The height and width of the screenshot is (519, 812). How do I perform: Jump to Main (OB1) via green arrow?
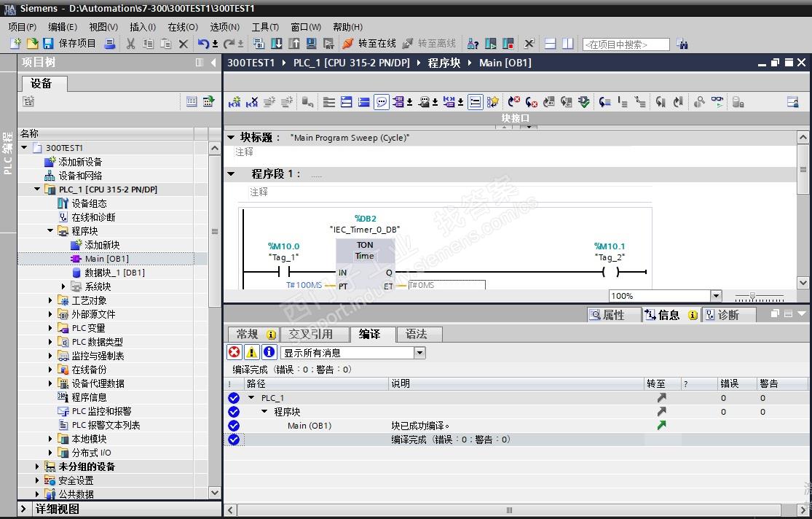661,425
